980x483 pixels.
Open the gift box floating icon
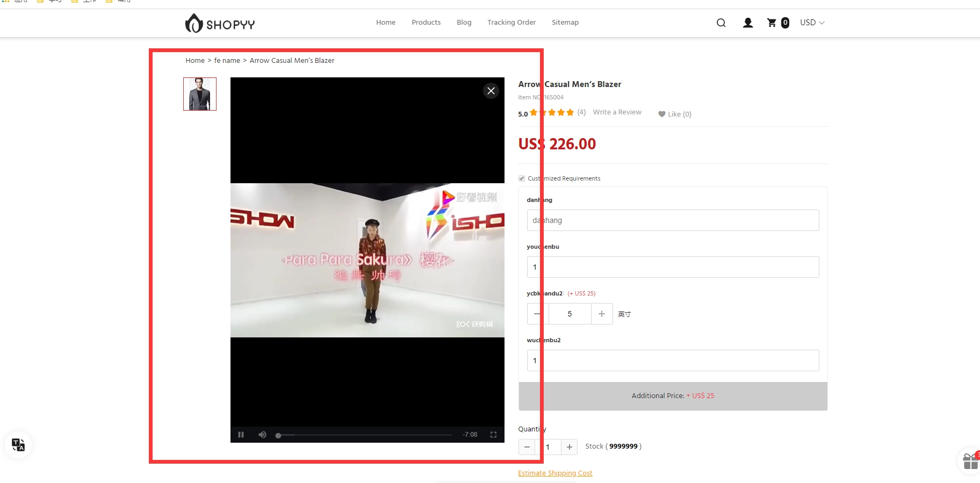[970, 461]
